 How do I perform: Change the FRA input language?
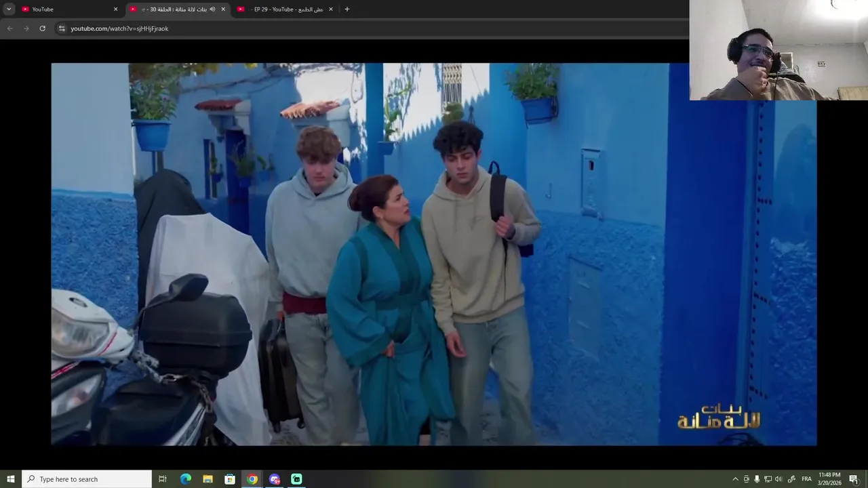click(x=807, y=479)
